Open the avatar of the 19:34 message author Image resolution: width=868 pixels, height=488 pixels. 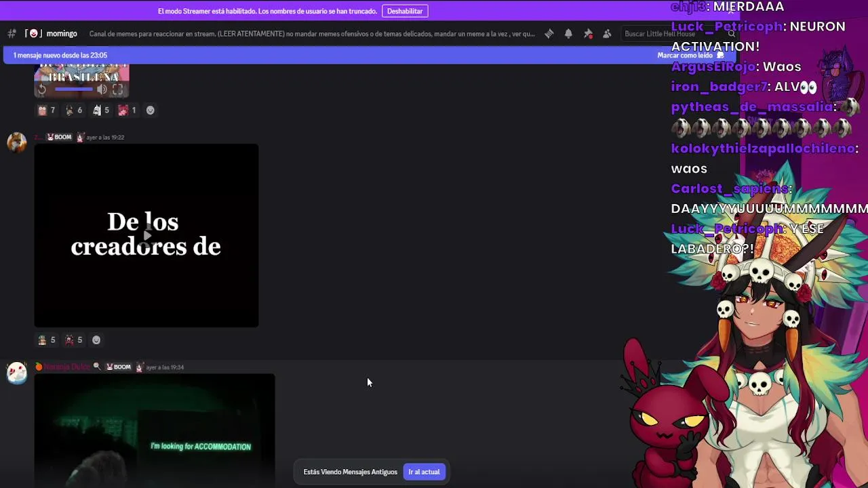17,372
